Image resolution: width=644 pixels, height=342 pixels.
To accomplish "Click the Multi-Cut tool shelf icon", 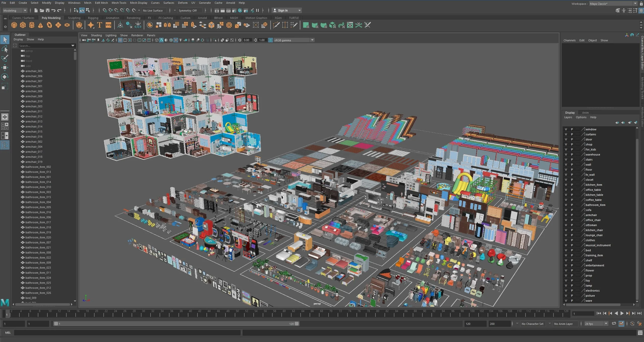I will pos(276,25).
